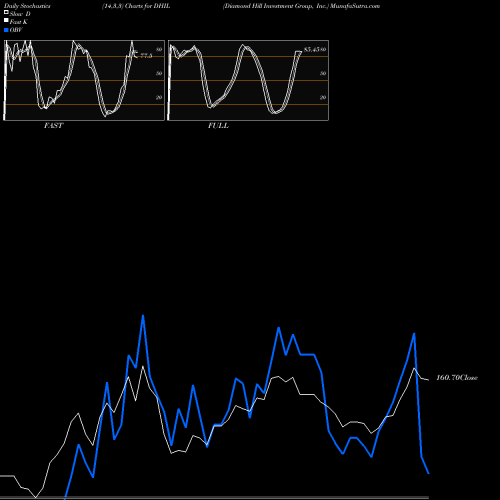Click the 50 axis label in FULL chart
This screenshot has width=500, height=500.
click(323, 73)
